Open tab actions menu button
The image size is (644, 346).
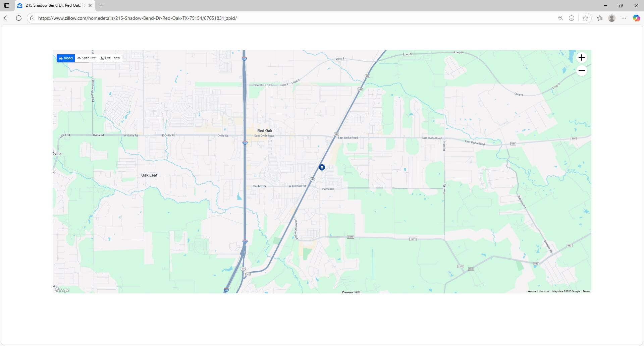7,5
